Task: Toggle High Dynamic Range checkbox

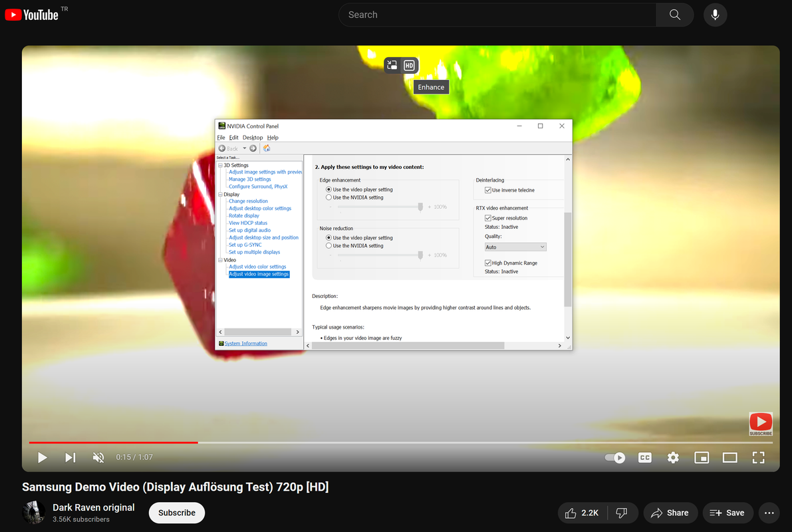Action: (x=488, y=263)
